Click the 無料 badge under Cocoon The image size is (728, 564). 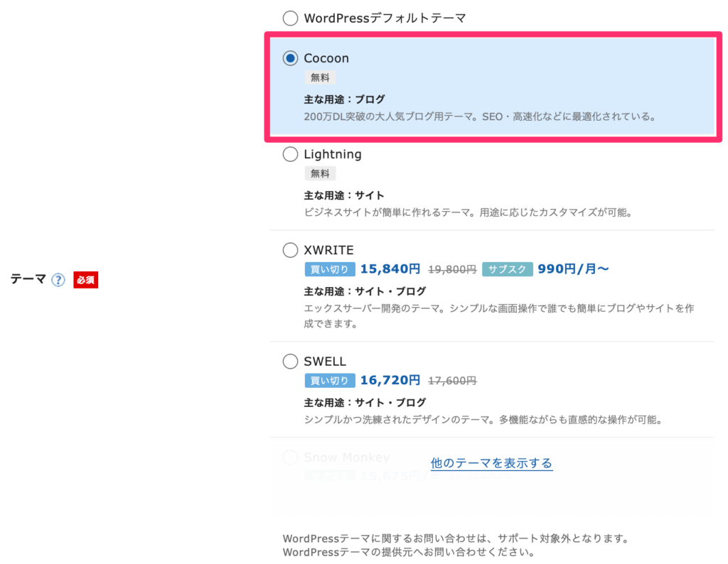[320, 77]
